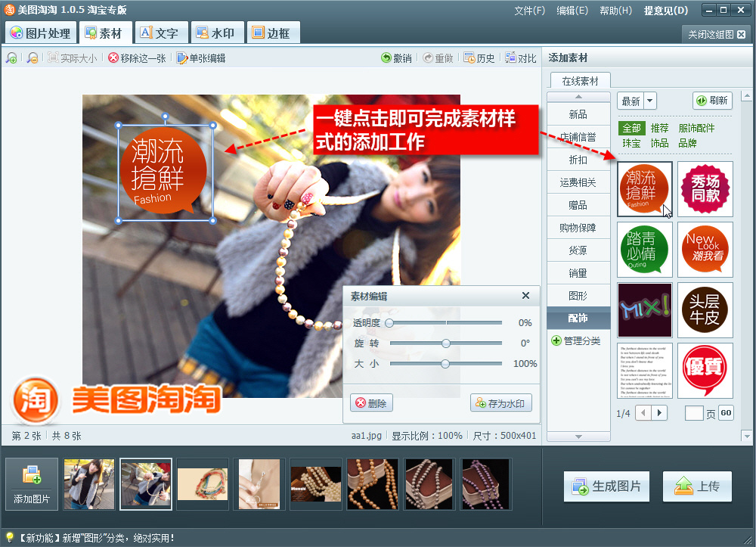Screen dimensions: 756x547
Task: Filter materials by 全部
Action: coord(631,128)
